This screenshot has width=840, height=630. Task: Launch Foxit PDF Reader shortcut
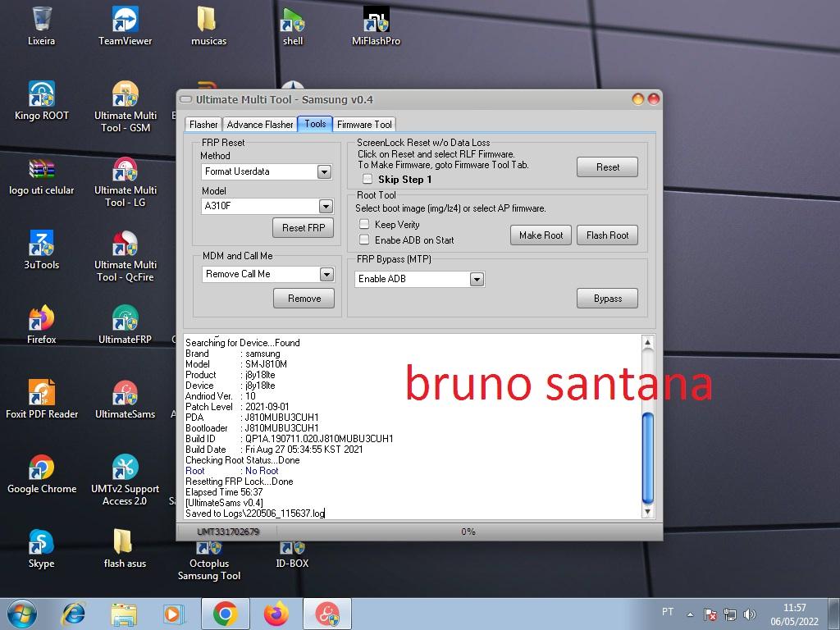click(41, 399)
